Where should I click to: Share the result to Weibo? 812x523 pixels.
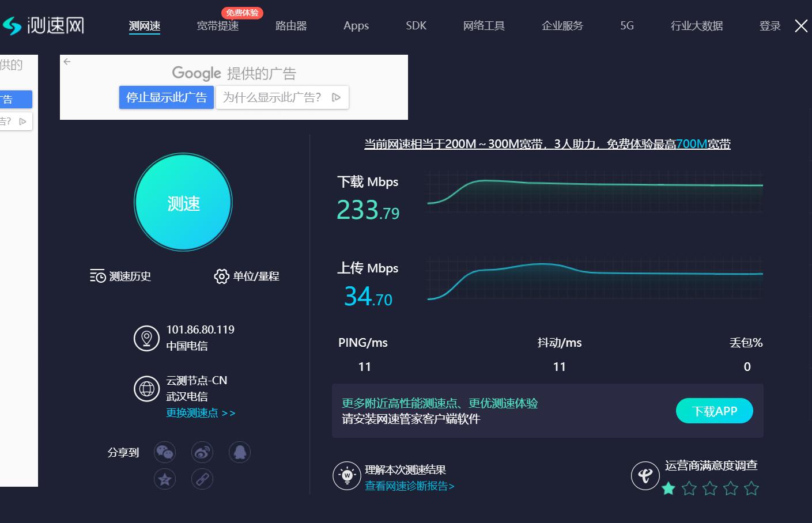[x=202, y=452]
